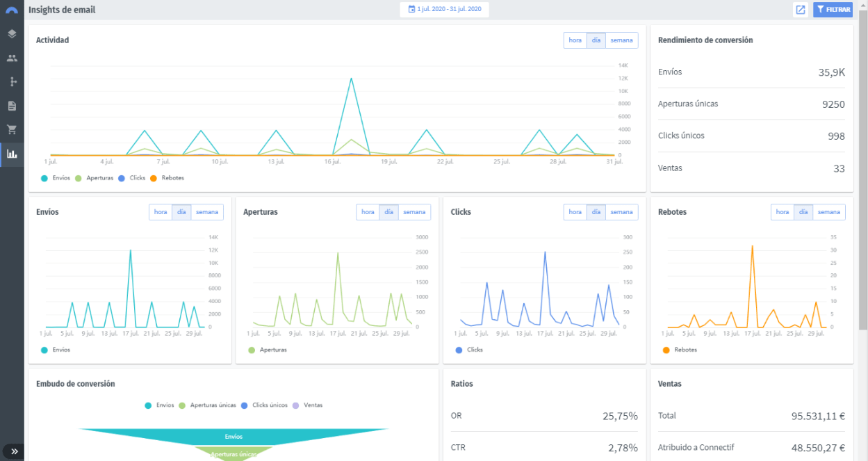868x461 pixels.
Task: Toggle Rebotes legend under Rebotes chart
Action: [680, 350]
